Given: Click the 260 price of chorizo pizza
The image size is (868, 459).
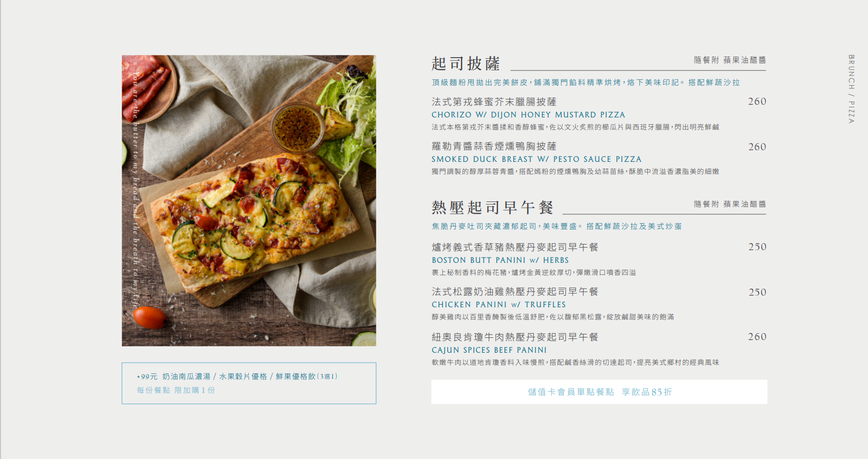Looking at the screenshot, I should coord(757,102).
